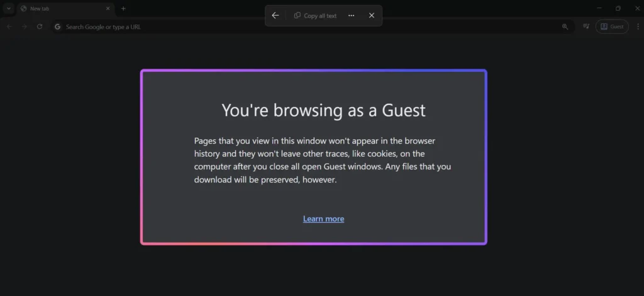
Task: Click the zoom magnifier icon in address bar
Action: click(x=565, y=26)
